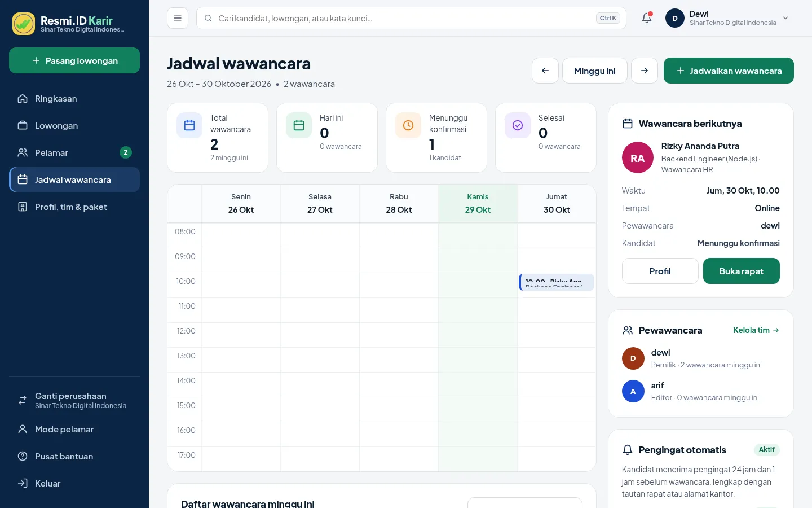Select the Senin 26 Okt column header
Image resolution: width=812 pixels, height=508 pixels.
tap(241, 203)
